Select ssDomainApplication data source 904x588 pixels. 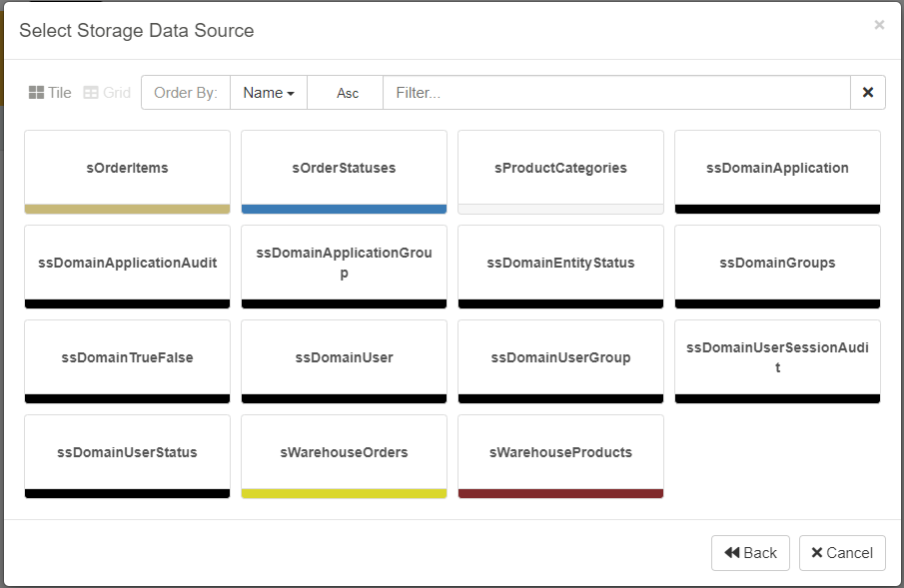pos(777,168)
